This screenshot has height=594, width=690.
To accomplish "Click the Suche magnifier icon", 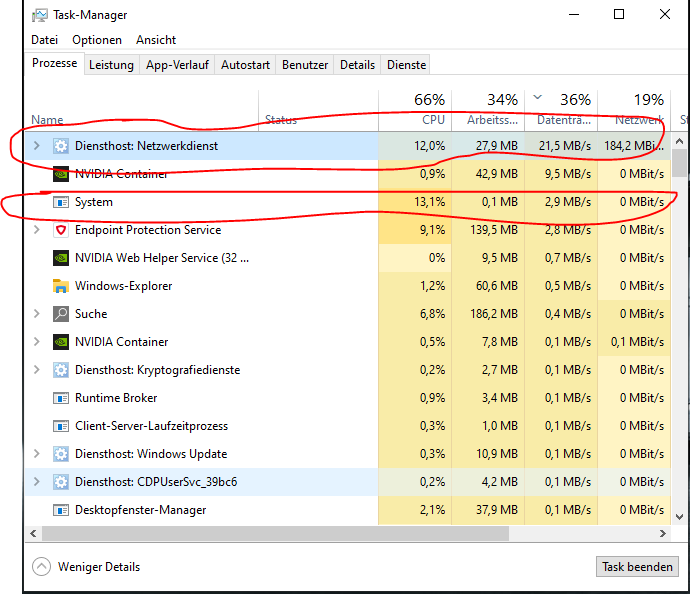I will [x=61, y=314].
